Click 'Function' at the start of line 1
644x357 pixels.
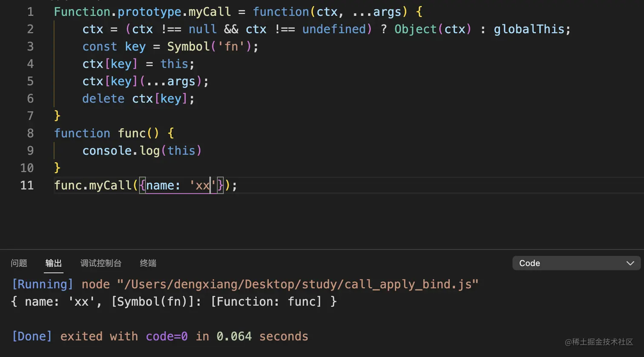tap(82, 12)
